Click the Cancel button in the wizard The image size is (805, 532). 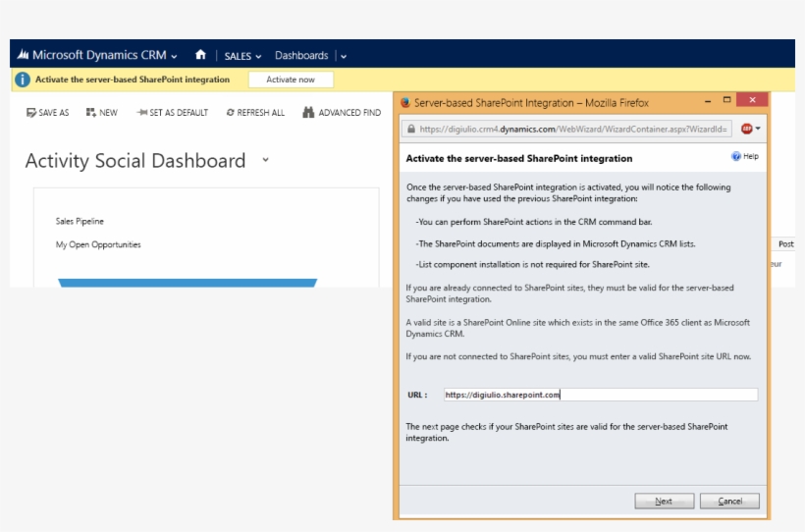729,501
